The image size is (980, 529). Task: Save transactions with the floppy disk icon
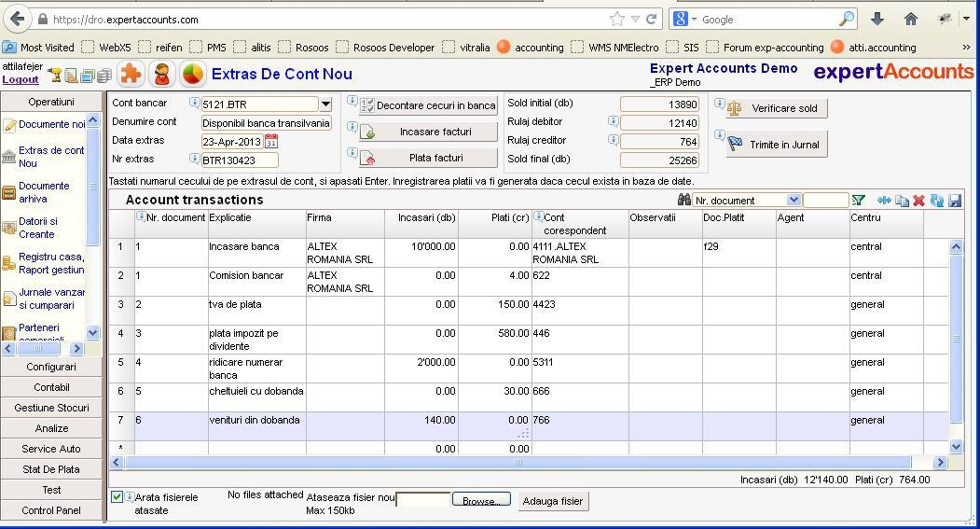click(955, 201)
